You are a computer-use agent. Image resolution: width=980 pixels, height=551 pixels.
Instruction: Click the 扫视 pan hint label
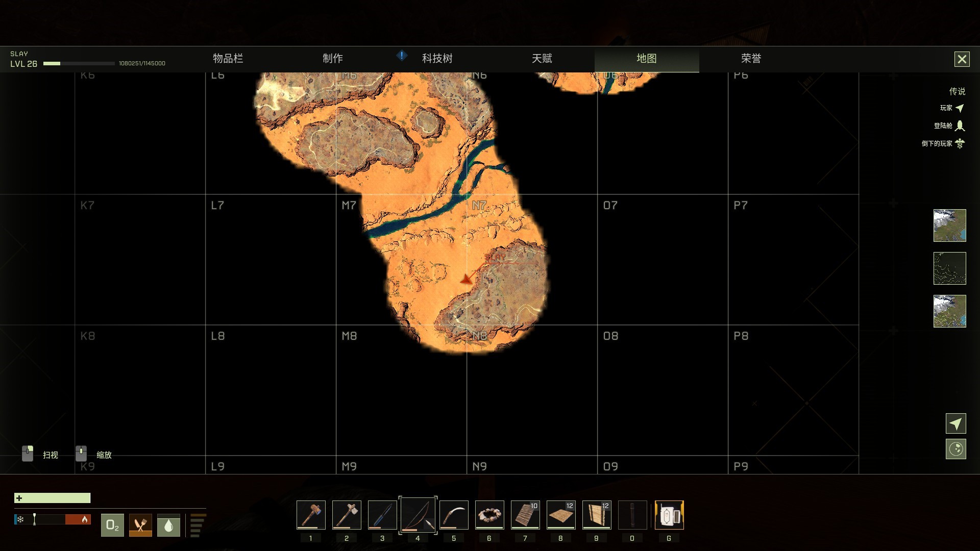click(x=51, y=455)
